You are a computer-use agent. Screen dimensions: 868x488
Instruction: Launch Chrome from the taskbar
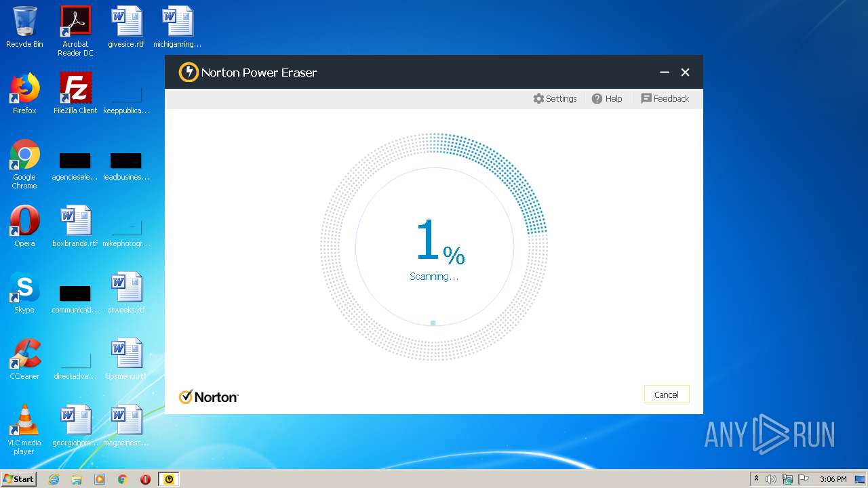point(123,479)
